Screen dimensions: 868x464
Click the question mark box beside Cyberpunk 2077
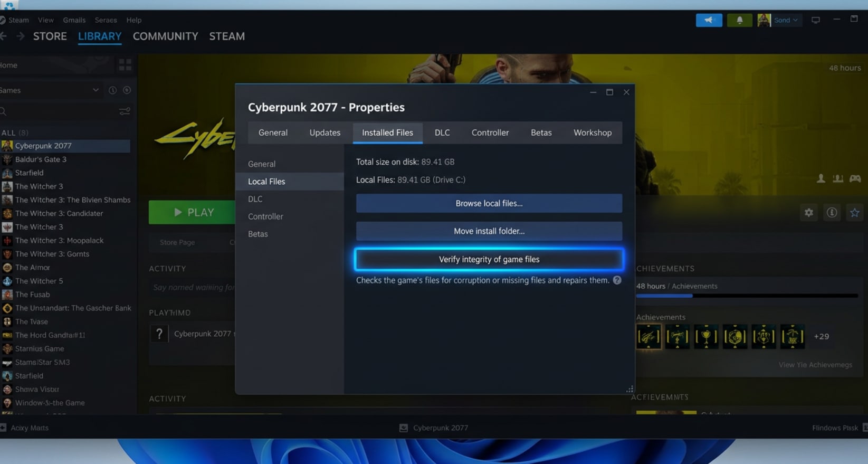click(159, 334)
